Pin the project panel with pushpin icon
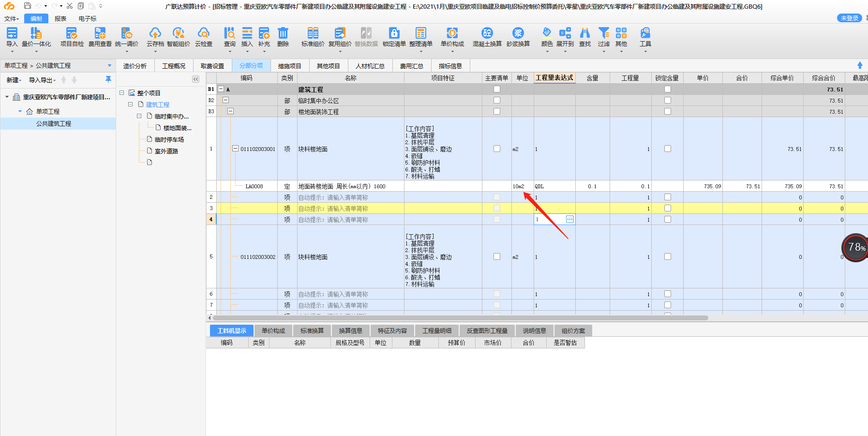The height and width of the screenshot is (436, 868). (x=108, y=79)
